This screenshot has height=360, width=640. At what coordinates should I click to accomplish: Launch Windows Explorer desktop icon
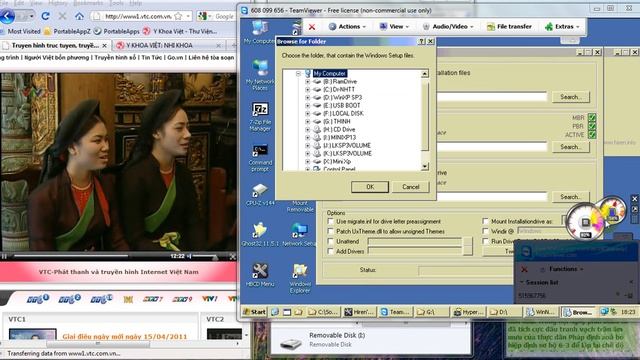[300, 278]
